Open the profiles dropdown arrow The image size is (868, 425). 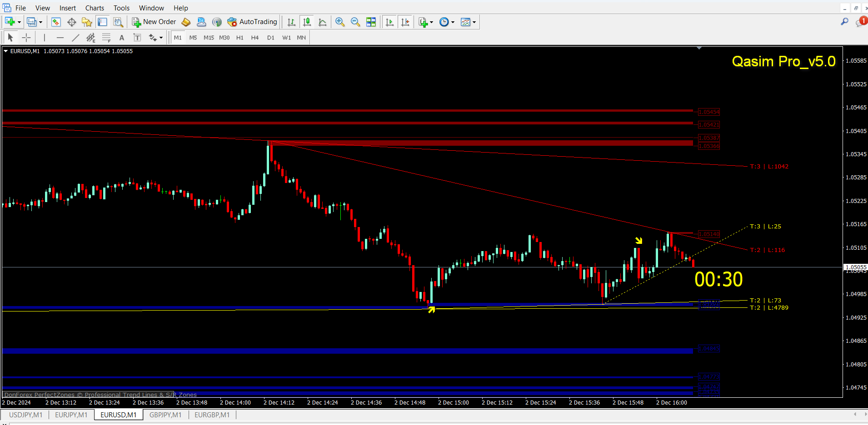40,22
